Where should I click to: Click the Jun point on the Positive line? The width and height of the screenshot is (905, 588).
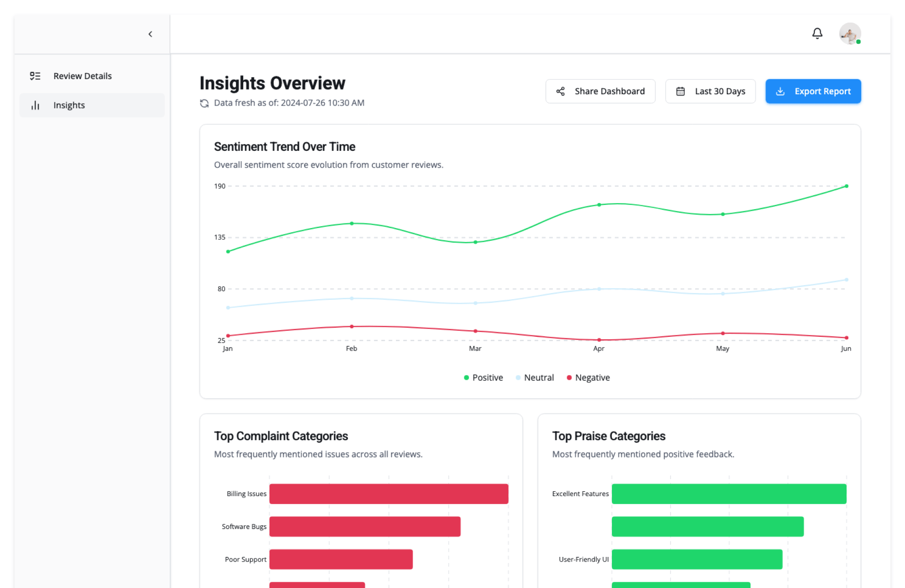click(846, 186)
